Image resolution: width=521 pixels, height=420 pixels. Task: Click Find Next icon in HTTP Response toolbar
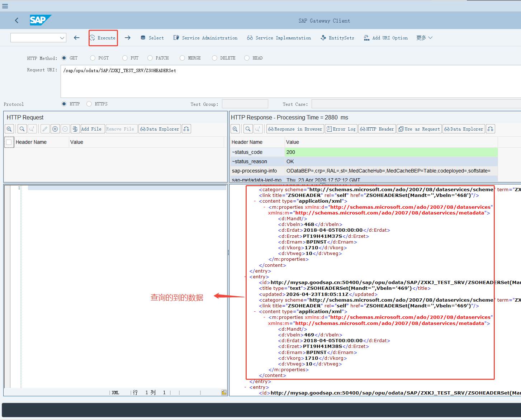pyautogui.click(x=258, y=129)
